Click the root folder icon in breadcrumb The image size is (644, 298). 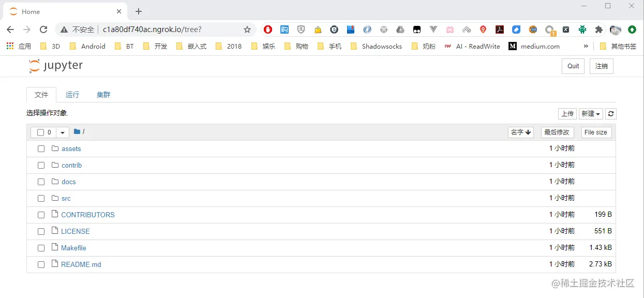77,131
